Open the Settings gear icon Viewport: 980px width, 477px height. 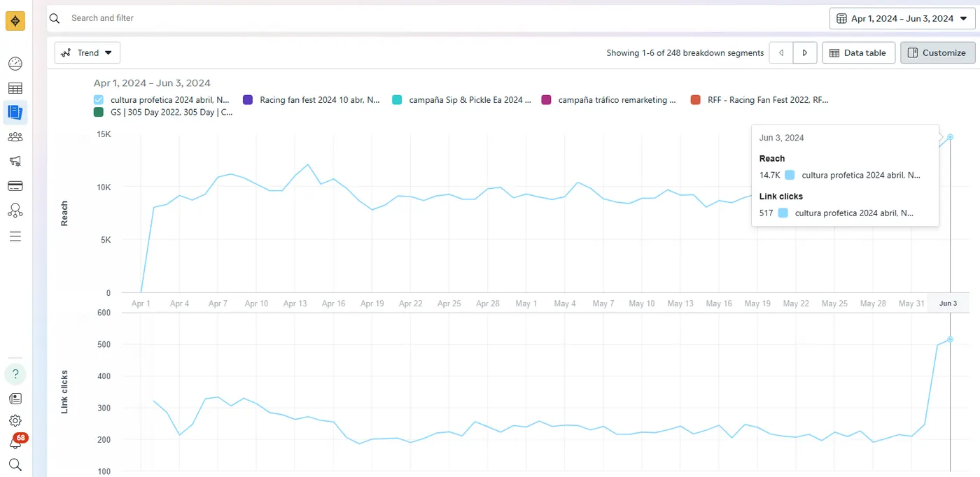(x=15, y=421)
